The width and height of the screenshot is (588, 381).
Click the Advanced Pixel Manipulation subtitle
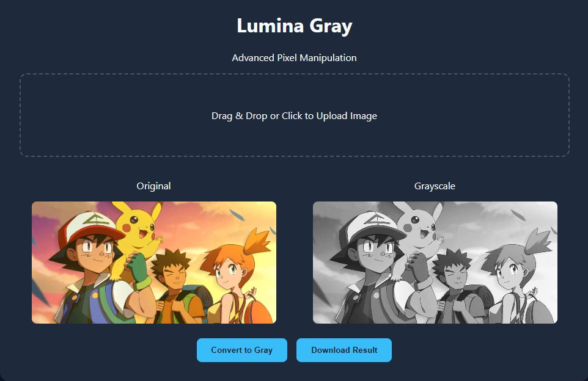click(294, 58)
